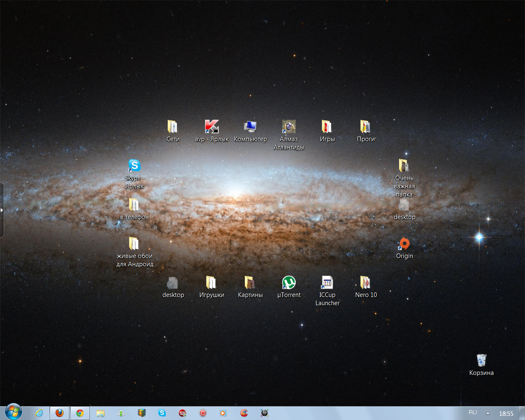Select the Nero 10 folder icon
This screenshot has height=420, width=525.
(365, 283)
